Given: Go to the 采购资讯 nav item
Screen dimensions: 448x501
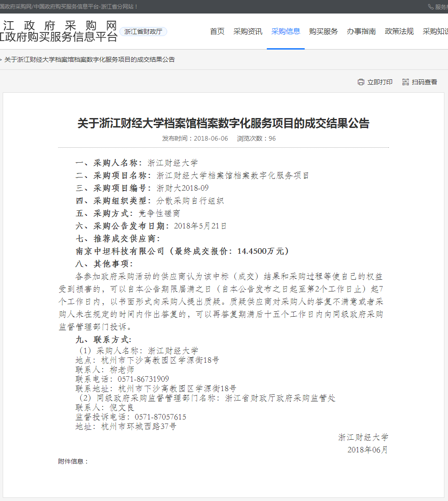Looking at the screenshot, I should coord(248,32).
